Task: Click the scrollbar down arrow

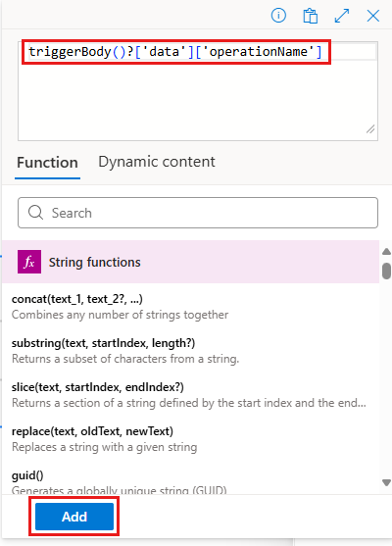Action: click(386, 482)
